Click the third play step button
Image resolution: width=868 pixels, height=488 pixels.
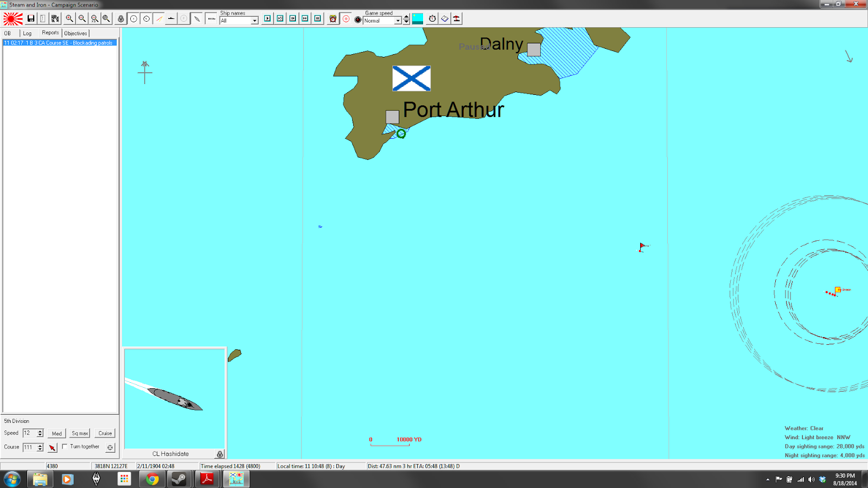tap(292, 18)
